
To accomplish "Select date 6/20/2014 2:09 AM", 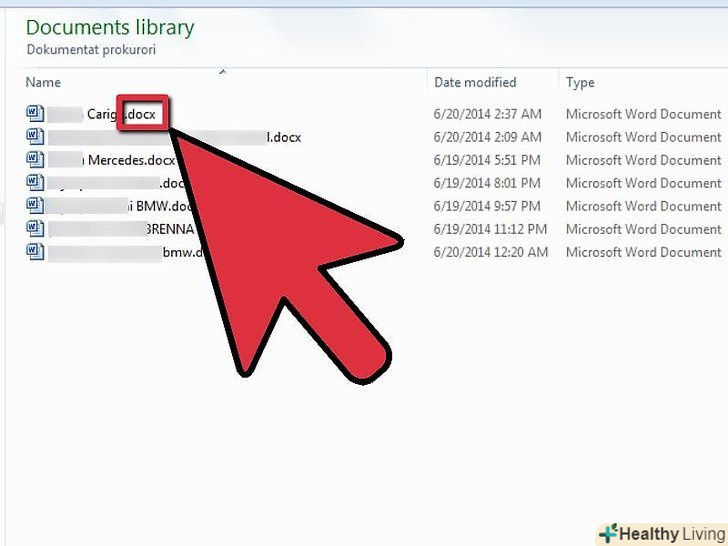I will [x=487, y=137].
